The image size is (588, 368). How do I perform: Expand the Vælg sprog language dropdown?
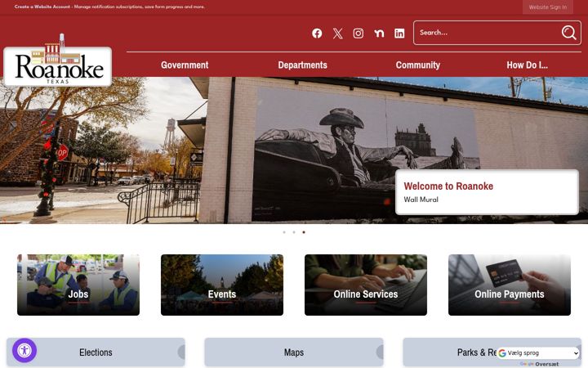coord(538,353)
